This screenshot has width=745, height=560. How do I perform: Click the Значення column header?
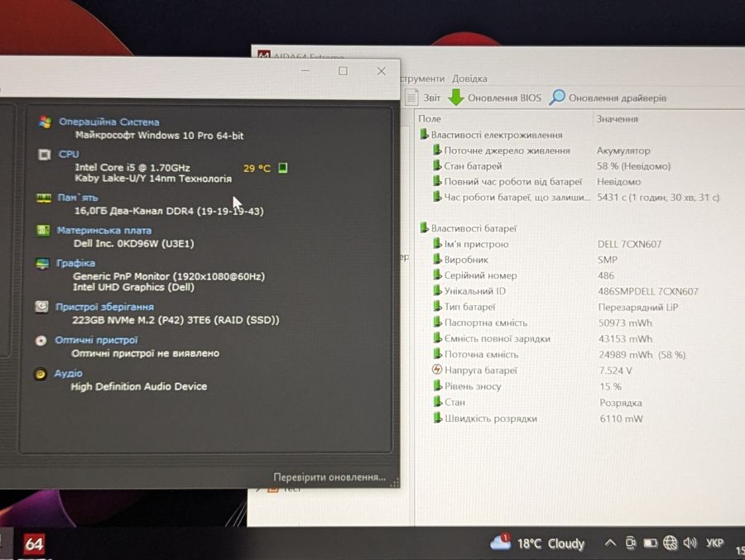[x=618, y=119]
